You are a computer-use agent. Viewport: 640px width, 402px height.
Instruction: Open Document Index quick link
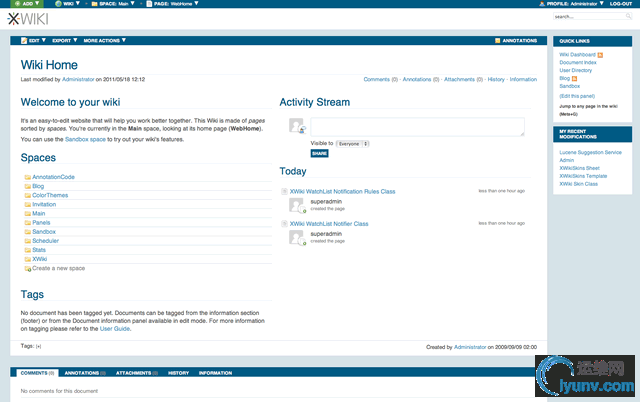click(x=578, y=62)
